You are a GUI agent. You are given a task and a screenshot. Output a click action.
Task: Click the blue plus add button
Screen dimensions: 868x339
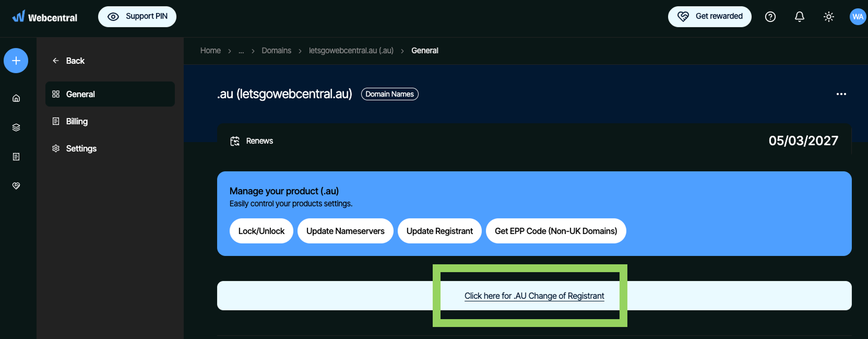click(x=16, y=61)
